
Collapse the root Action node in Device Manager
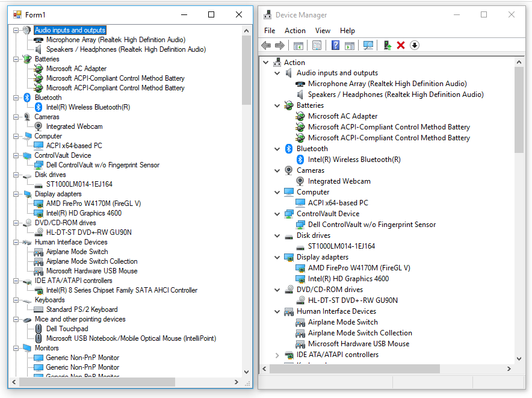point(266,63)
